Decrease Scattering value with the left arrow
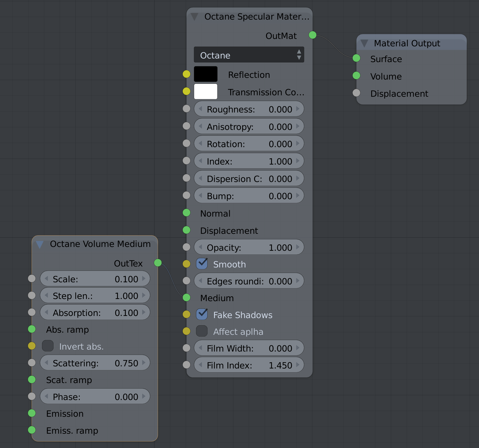 tap(47, 363)
